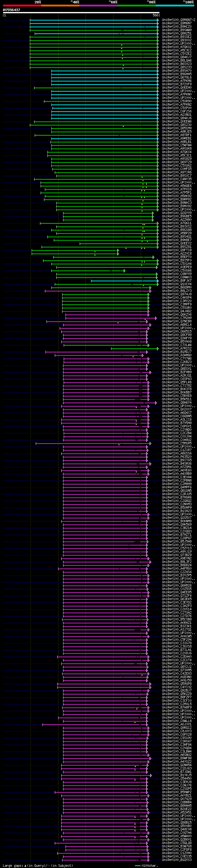Click the purple ~60% identity legend segment
197x868 pixels.
click(99, 6)
